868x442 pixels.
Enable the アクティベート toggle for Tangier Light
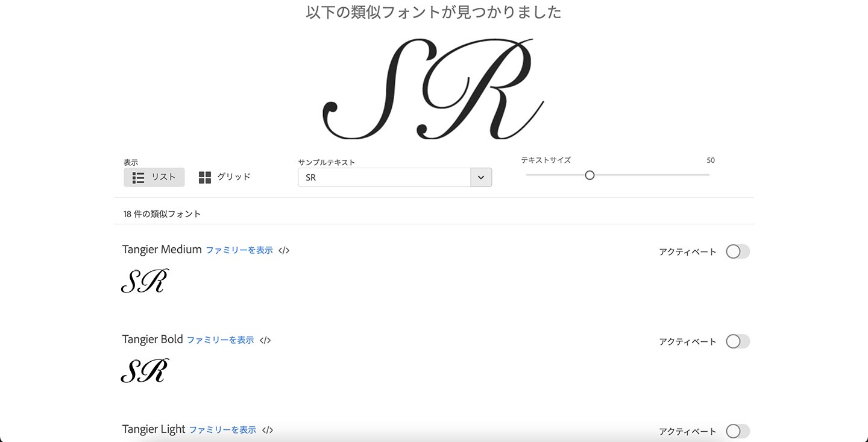pyautogui.click(x=737, y=432)
